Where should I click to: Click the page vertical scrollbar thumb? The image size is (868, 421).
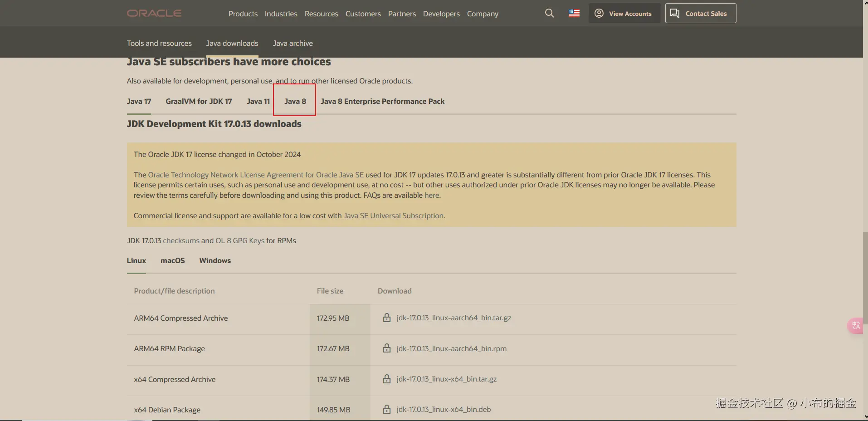pos(865,278)
